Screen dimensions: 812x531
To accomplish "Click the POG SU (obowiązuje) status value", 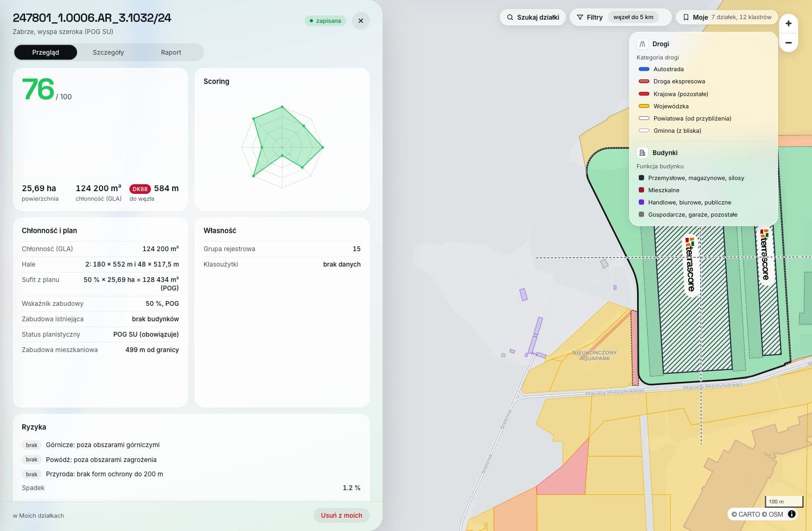I will (x=146, y=335).
